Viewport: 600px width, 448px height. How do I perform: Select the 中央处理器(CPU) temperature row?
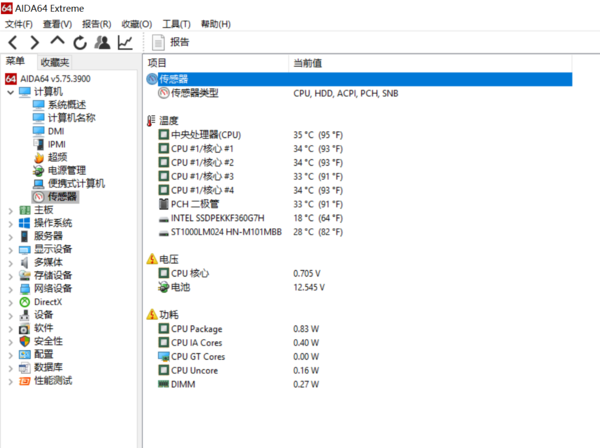coord(359,135)
